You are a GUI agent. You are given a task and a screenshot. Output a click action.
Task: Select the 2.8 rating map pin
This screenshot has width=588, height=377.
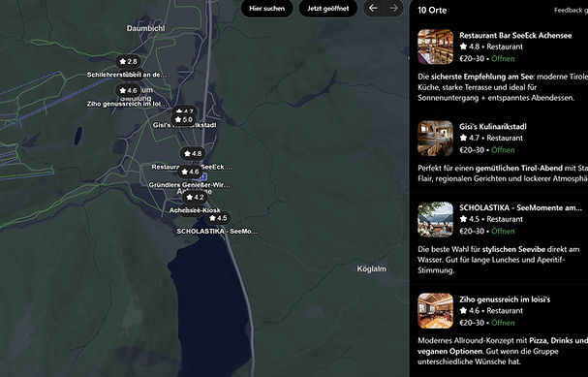[128, 61]
